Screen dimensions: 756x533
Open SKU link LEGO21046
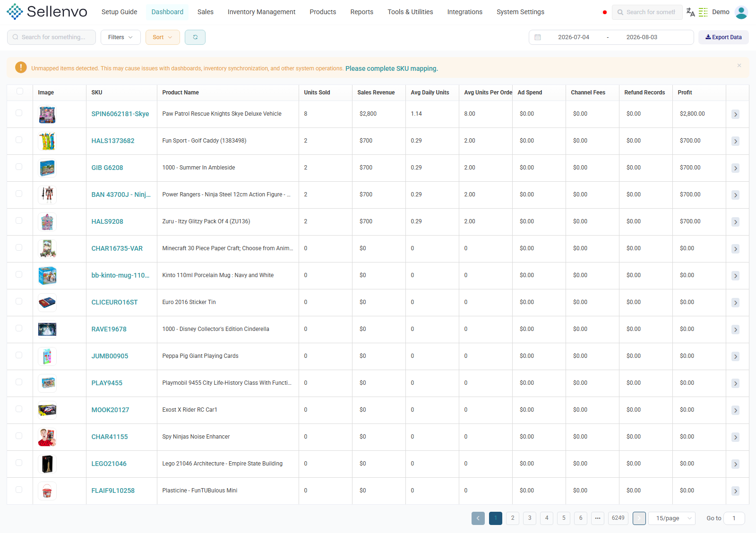click(109, 464)
